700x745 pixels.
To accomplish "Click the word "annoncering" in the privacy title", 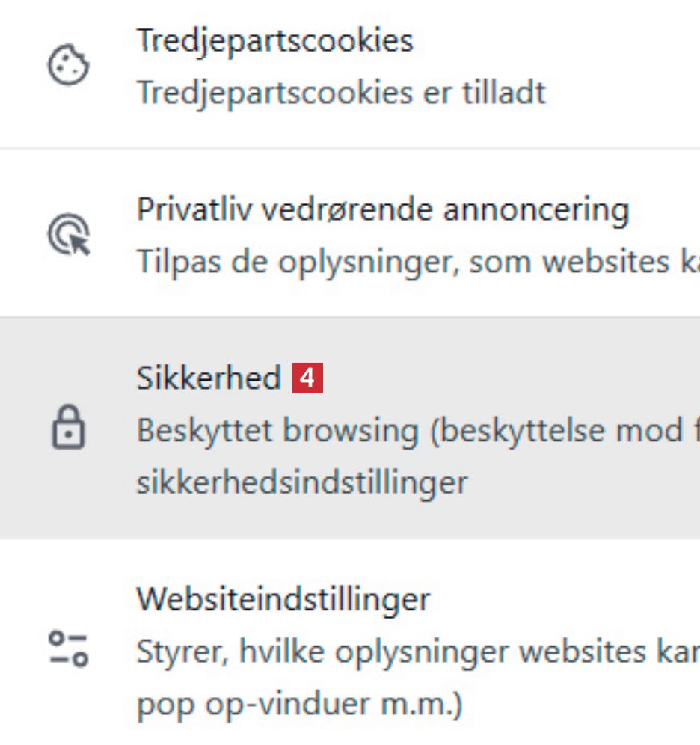I will point(535,210).
